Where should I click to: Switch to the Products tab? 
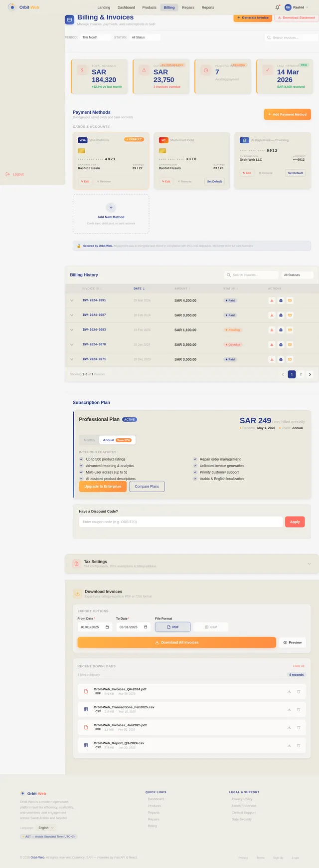pyautogui.click(x=149, y=7)
